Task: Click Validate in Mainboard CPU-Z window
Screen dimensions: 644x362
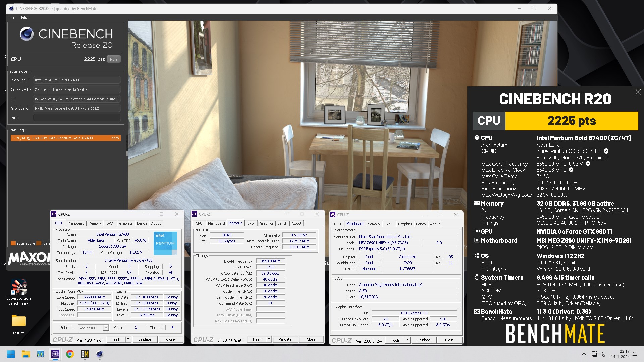Action: 424,340
